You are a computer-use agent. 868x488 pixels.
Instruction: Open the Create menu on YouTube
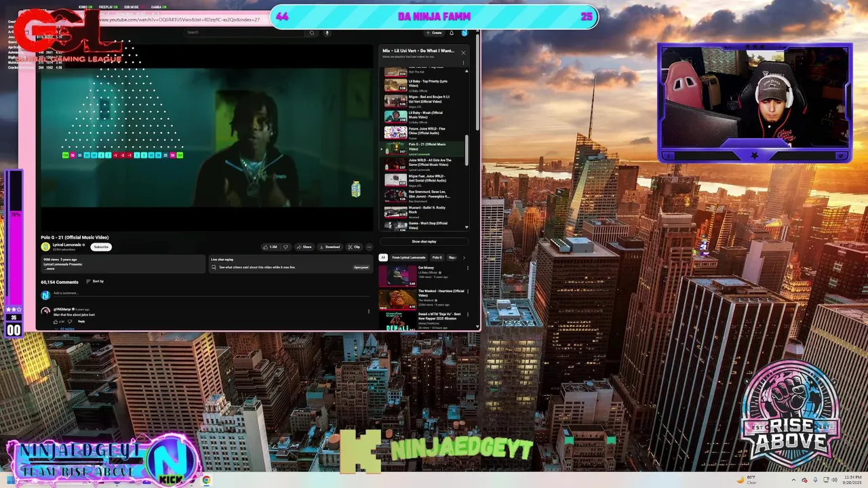click(x=434, y=33)
